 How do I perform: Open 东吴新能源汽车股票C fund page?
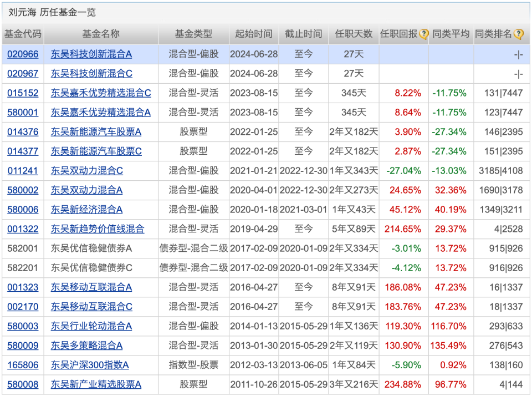(x=96, y=151)
